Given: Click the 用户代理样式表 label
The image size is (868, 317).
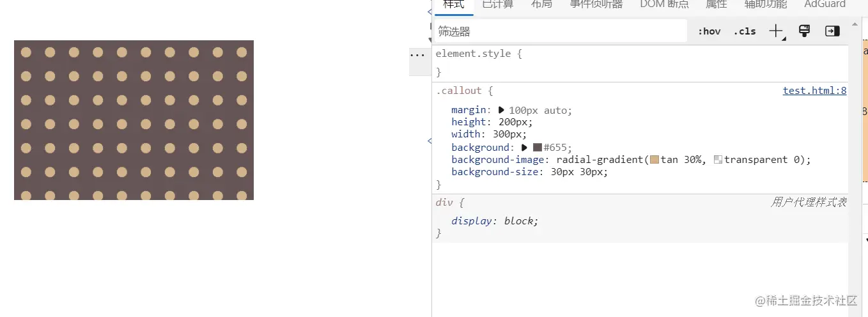Looking at the screenshot, I should pyautogui.click(x=809, y=203).
